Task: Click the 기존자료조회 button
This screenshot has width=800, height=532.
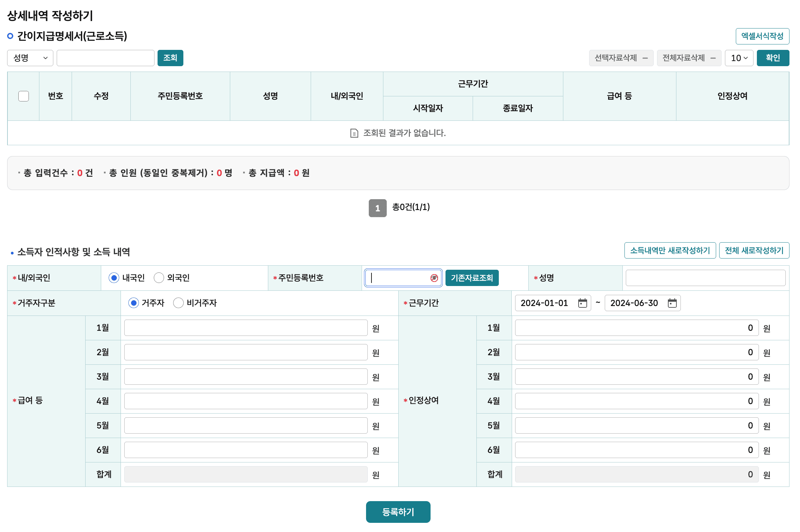Action: pyautogui.click(x=472, y=278)
